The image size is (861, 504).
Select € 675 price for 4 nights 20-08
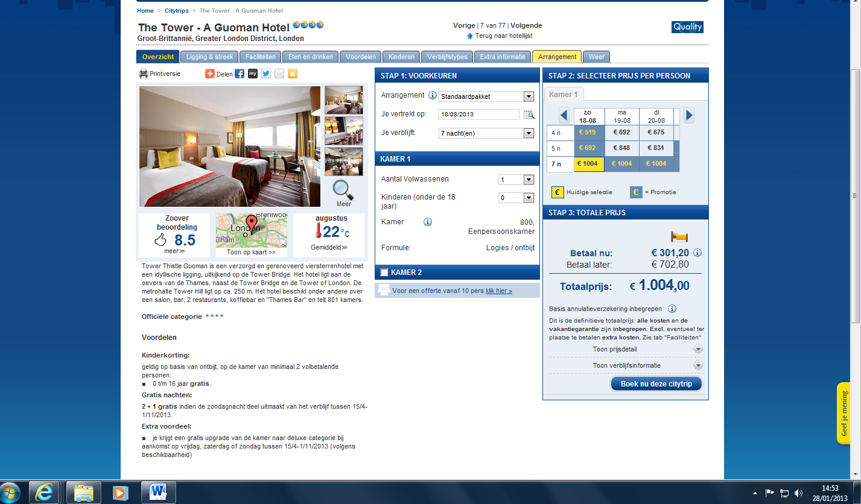coord(655,132)
